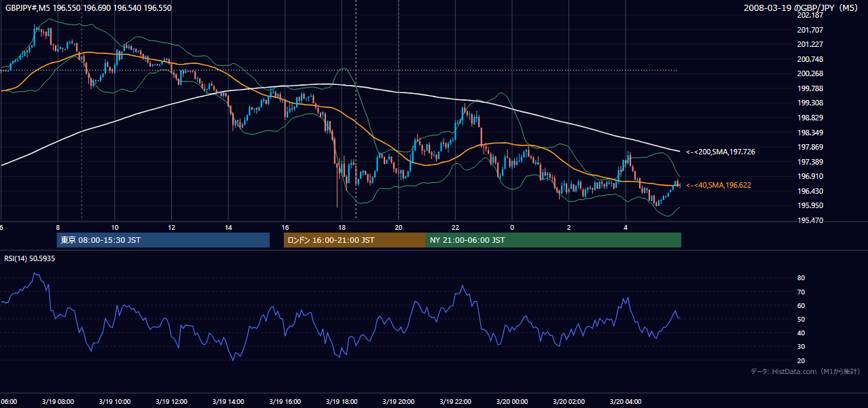This screenshot has width=868, height=408.
Task: Click the 3/19 18:00 date label
Action: point(341,402)
